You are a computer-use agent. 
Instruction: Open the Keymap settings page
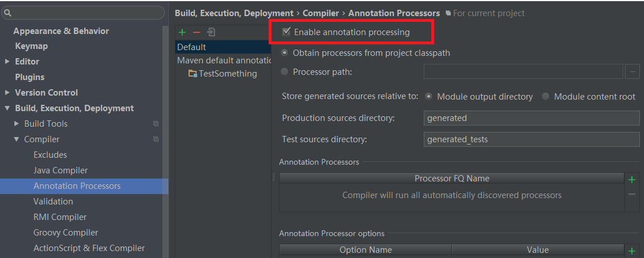click(31, 46)
